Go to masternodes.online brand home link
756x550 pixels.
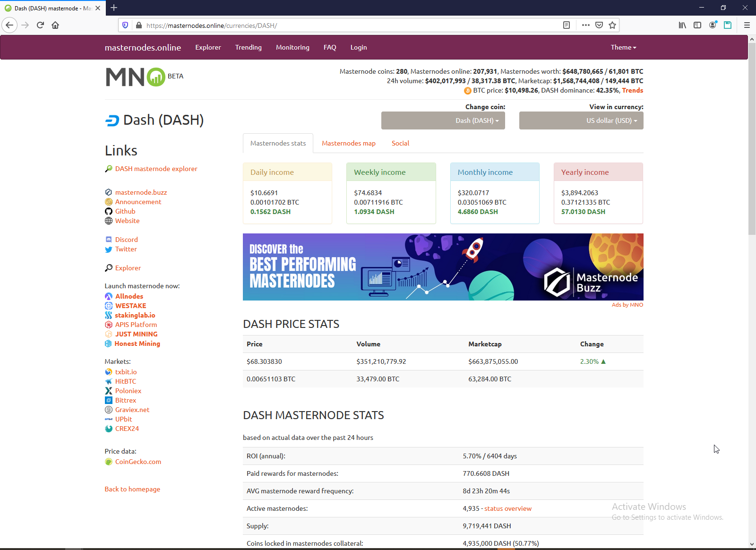pyautogui.click(x=143, y=47)
